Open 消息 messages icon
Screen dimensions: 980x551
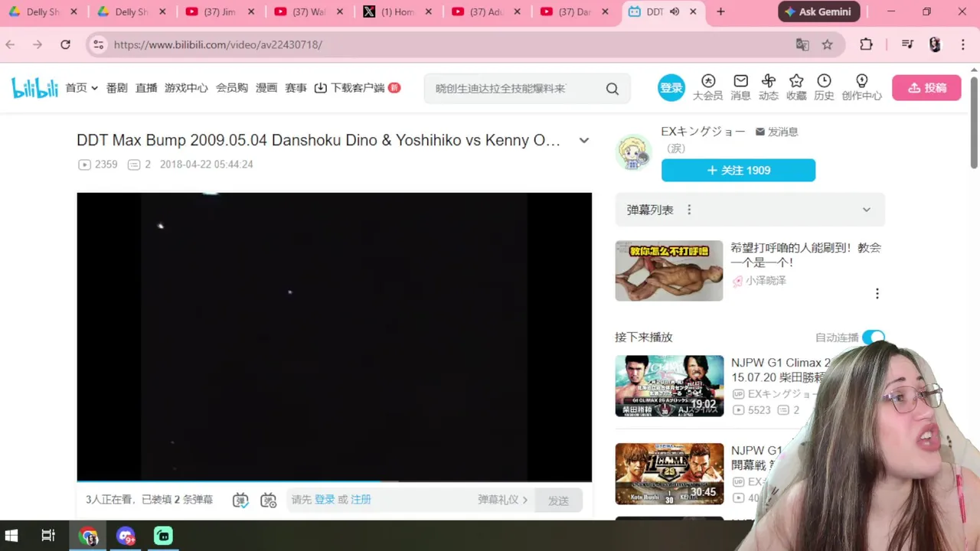[740, 87]
